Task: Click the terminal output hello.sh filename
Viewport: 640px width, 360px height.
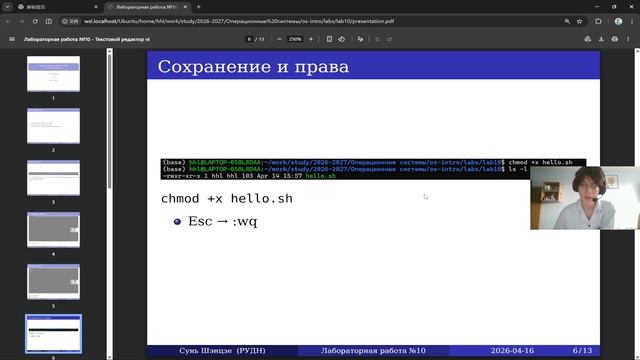Action: coord(321,176)
